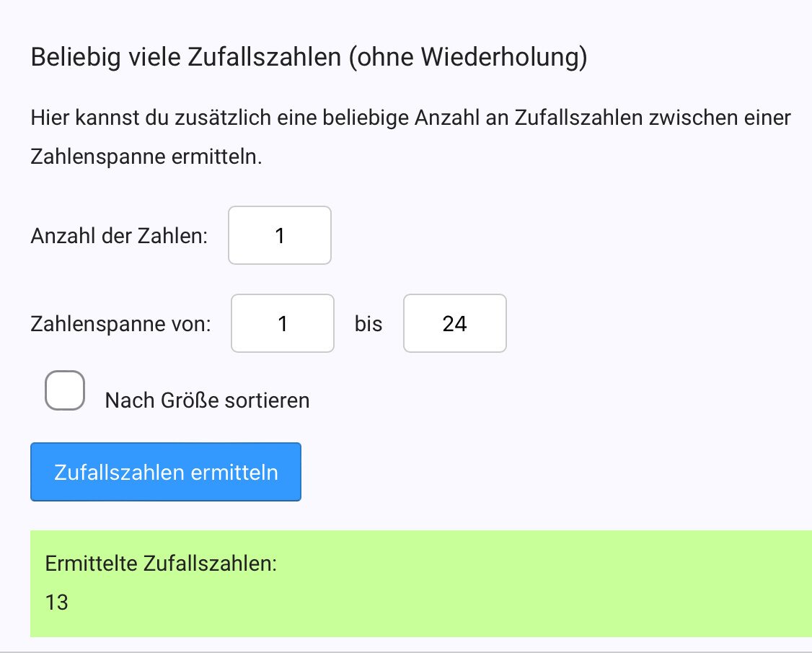Click the "Zufallszahlen ermitteln" button
812x653 pixels.
(166, 472)
